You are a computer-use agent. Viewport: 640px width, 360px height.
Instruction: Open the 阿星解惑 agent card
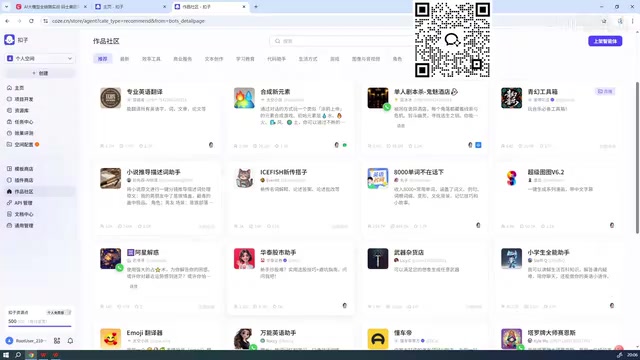[157, 278]
